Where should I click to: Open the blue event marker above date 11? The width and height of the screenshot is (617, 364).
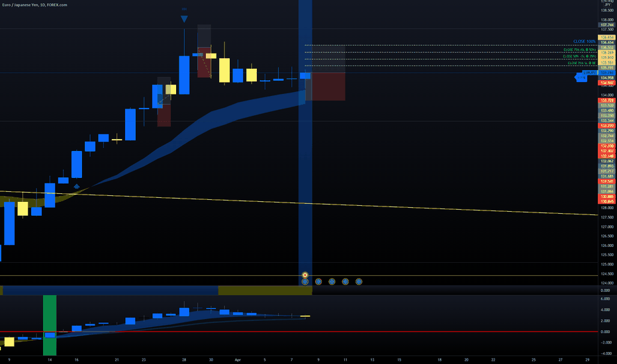(345, 281)
